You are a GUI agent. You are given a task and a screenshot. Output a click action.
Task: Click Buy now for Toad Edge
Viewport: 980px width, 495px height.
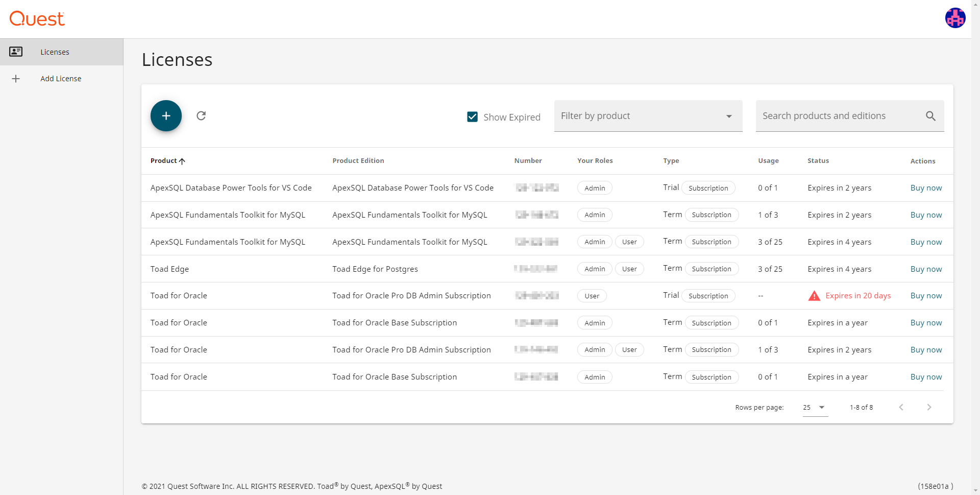pyautogui.click(x=926, y=269)
